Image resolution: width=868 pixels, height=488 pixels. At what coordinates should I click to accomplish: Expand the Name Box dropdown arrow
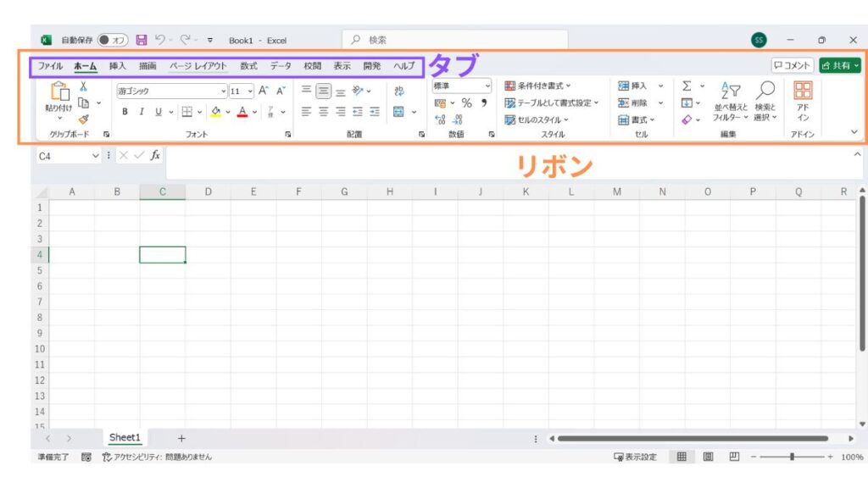95,156
